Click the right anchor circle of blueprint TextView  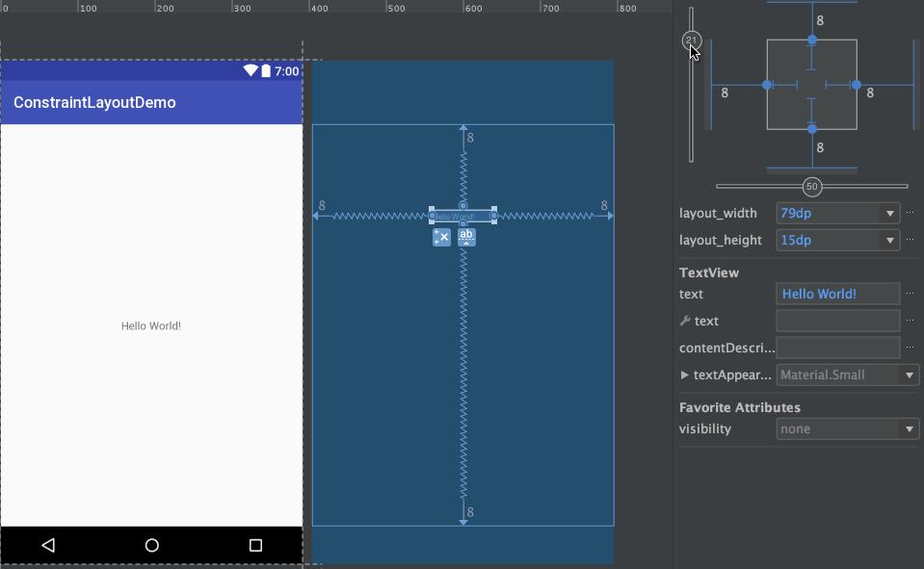tap(494, 217)
